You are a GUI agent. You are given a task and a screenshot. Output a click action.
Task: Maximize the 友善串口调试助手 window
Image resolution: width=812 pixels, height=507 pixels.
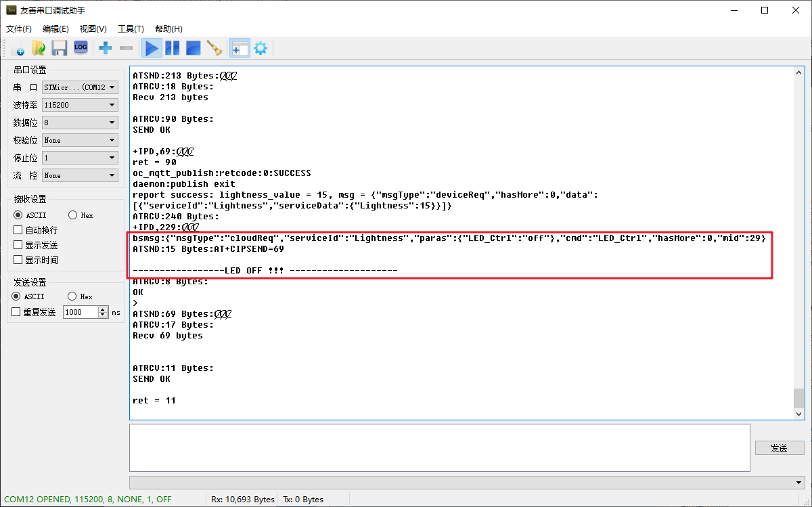point(765,10)
